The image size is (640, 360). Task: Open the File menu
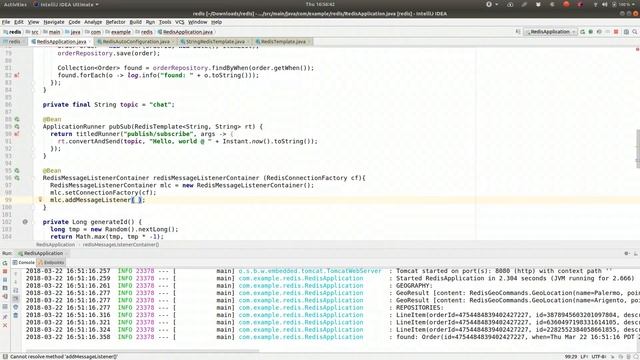pos(6,22)
